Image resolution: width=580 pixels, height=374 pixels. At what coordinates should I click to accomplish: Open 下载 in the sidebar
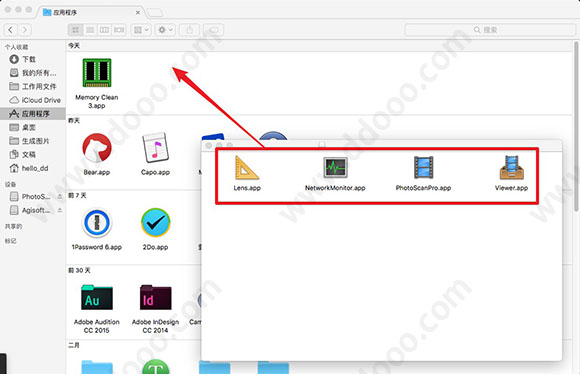tap(33, 59)
